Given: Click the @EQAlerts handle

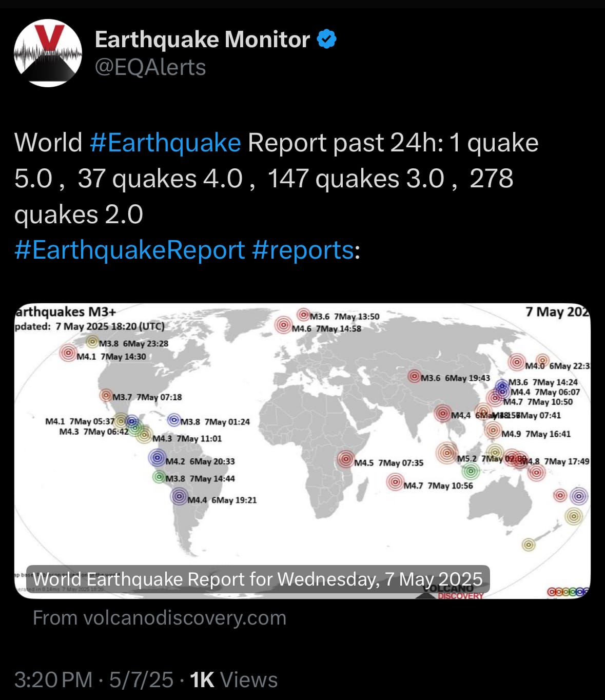Looking at the screenshot, I should coord(150,67).
